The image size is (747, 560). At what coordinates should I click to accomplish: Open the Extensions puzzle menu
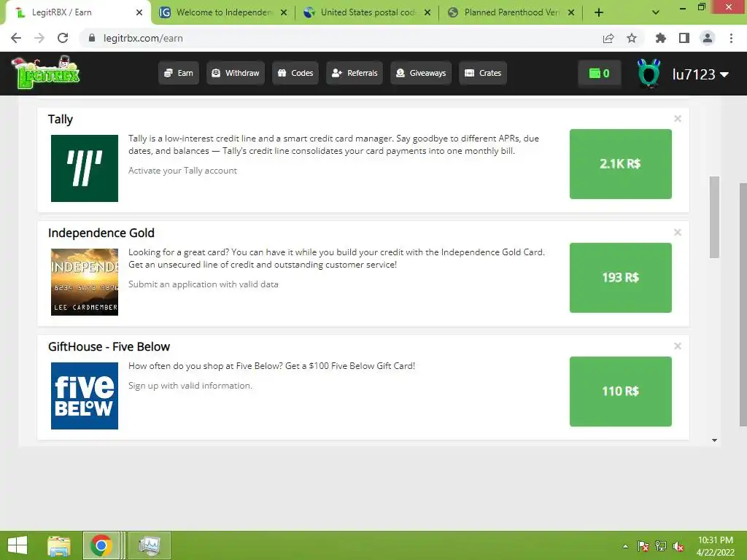click(660, 38)
